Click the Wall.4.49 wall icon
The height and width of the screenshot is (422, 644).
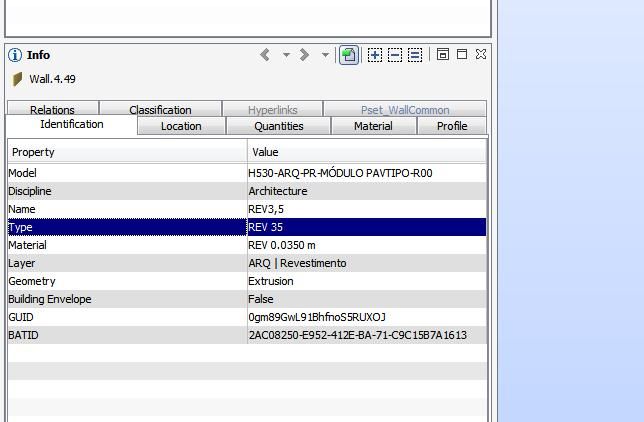pyautogui.click(x=17, y=79)
